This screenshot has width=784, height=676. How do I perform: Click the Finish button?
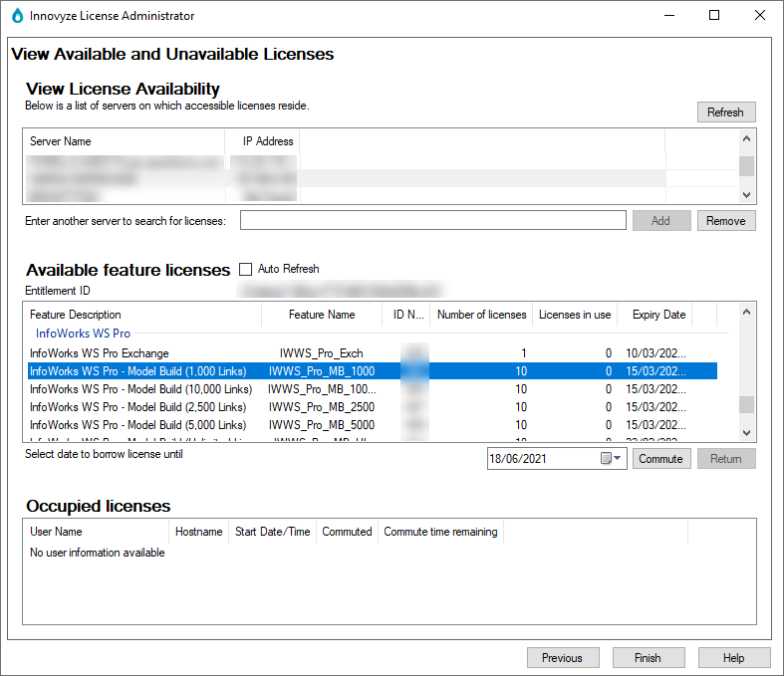pos(648,658)
